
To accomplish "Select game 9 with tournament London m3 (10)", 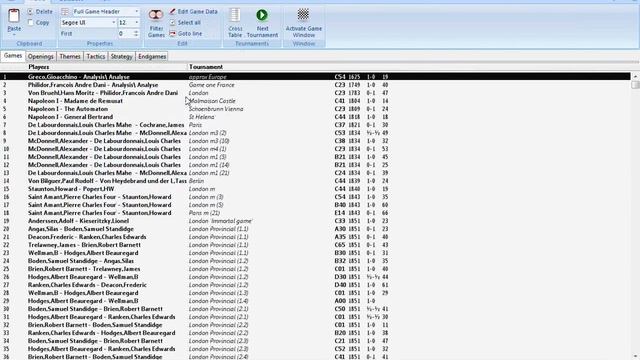I will point(316,141).
